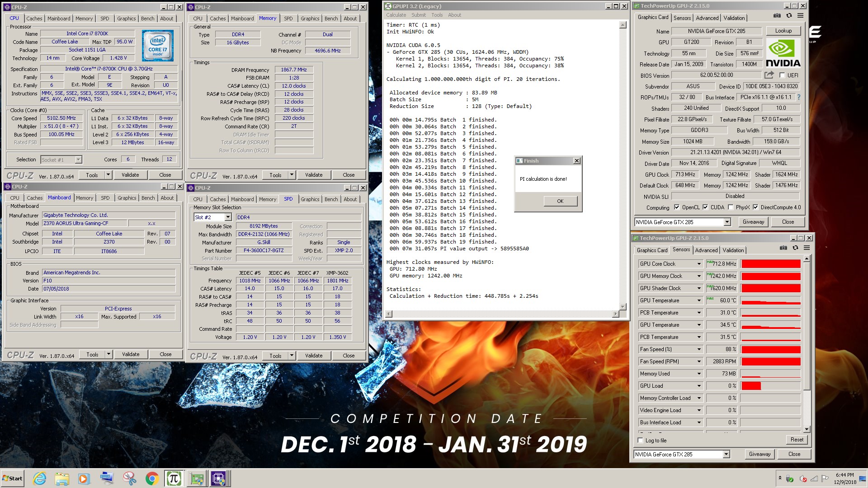Click the NVIDIA logo in GPU-Z
The width and height of the screenshot is (868, 488).
tap(783, 53)
